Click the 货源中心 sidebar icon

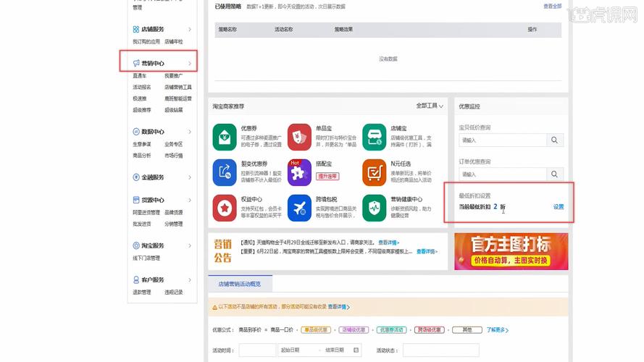136,200
